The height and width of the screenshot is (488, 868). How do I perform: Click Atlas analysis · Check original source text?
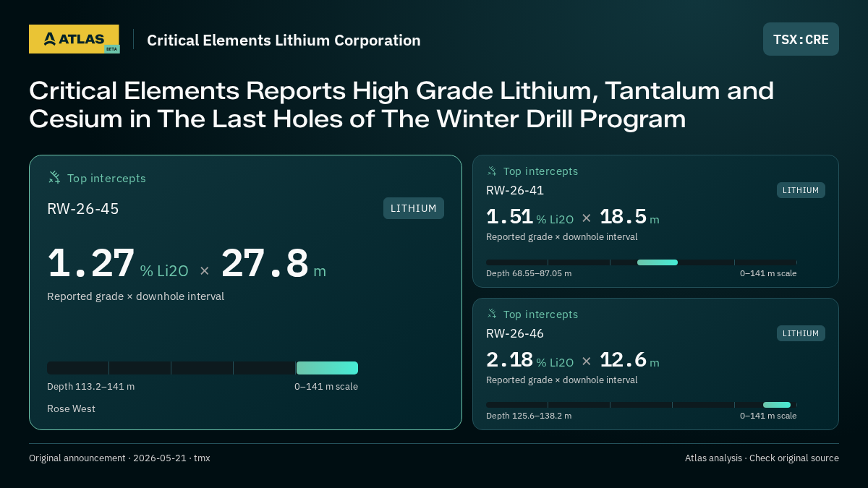click(x=762, y=458)
